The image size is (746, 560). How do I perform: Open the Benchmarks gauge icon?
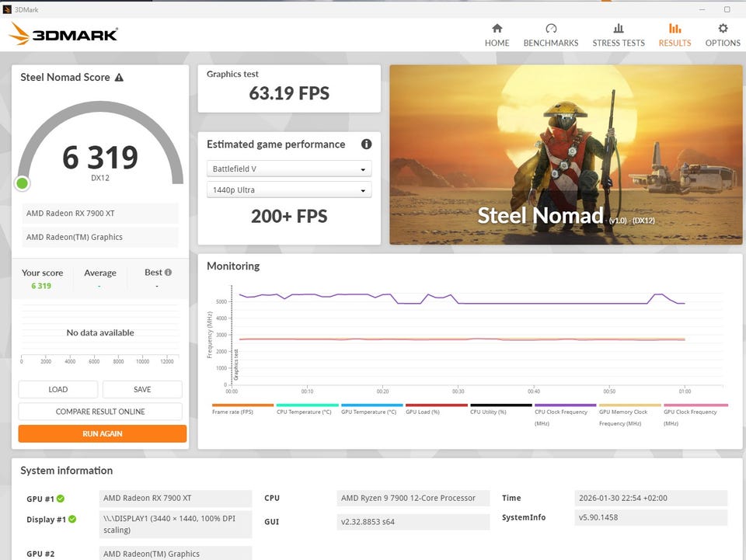click(550, 29)
